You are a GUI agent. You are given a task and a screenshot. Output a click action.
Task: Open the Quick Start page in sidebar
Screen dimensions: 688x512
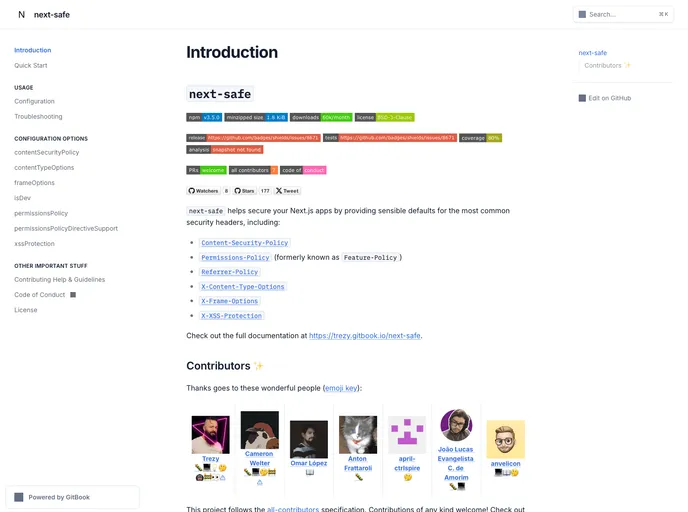pyautogui.click(x=31, y=65)
